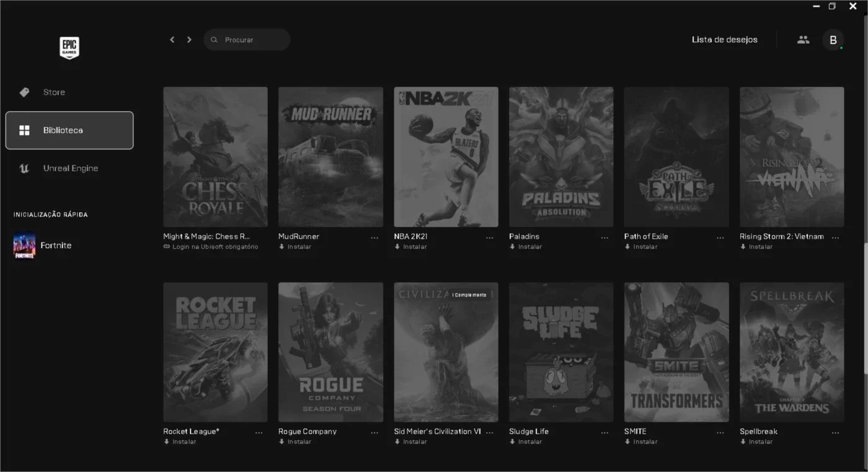Click Rising Storm 2 download icon
This screenshot has height=472, width=868.
(x=743, y=247)
